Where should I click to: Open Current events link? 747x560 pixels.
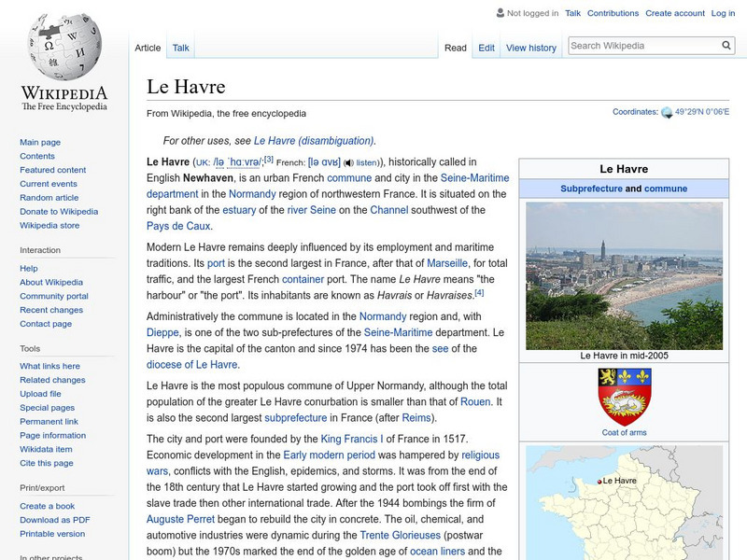point(49,183)
